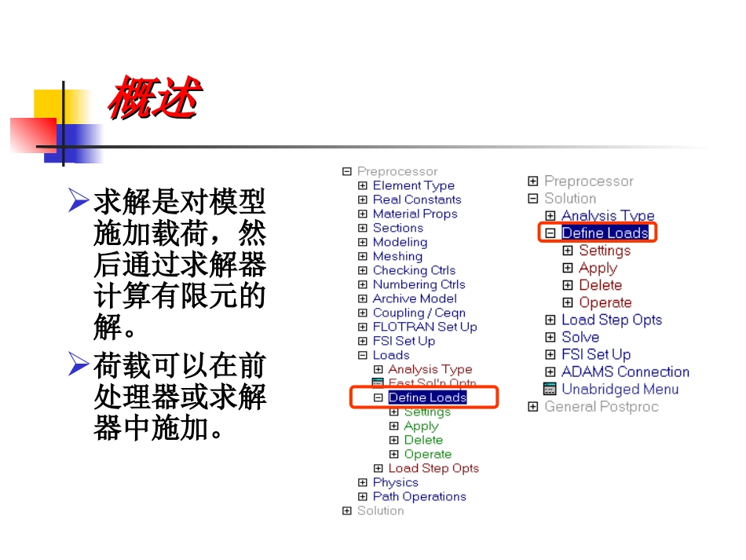Expand green Apply node under Loads
This screenshot has width=746, height=560.
(394, 426)
